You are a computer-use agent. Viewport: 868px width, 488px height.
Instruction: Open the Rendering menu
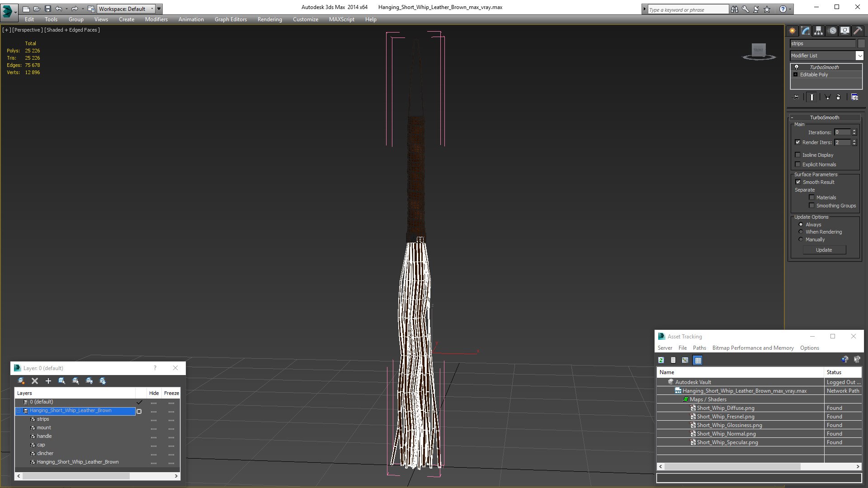269,19
